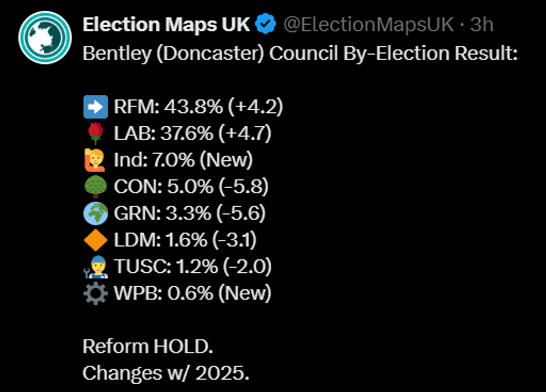Click the person emoji beside Ind
The height and width of the screenshot is (392, 546).
[95, 160]
